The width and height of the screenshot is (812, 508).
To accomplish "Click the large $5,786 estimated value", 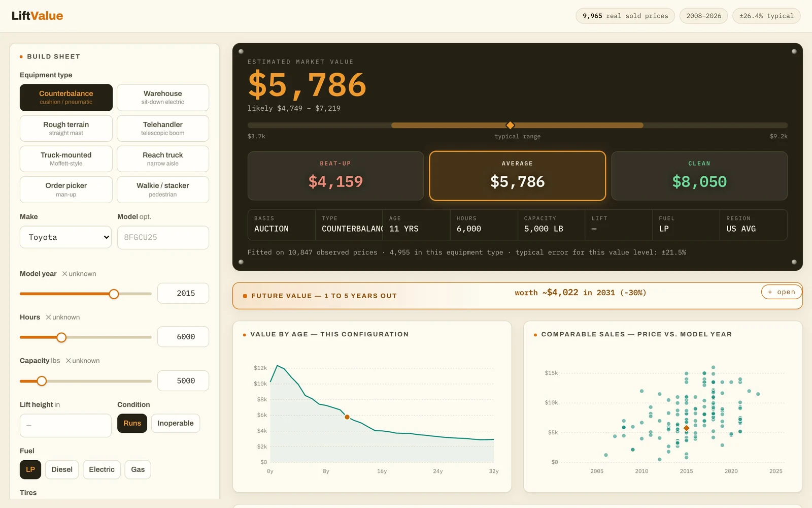I will (307, 84).
